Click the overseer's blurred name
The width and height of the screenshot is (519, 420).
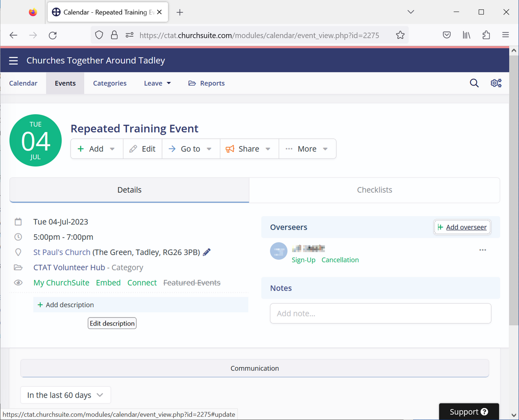308,248
